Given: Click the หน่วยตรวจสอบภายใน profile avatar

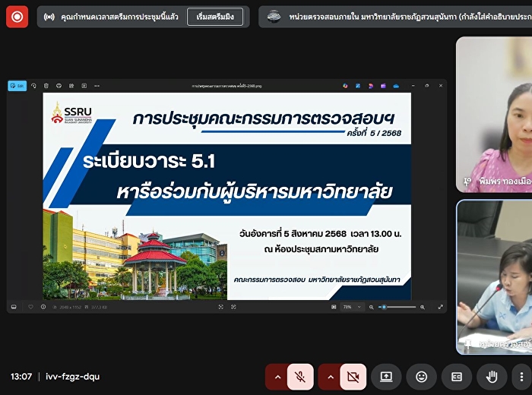Looking at the screenshot, I should tap(274, 17).
